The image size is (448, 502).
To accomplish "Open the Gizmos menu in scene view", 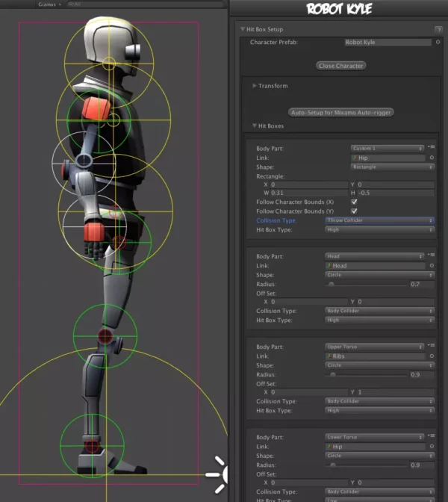I will 49,4.
